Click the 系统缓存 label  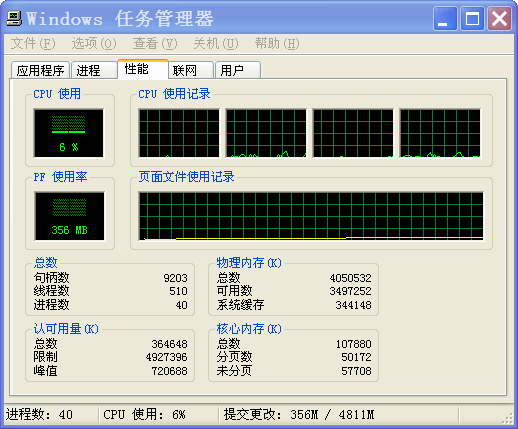[x=240, y=305]
